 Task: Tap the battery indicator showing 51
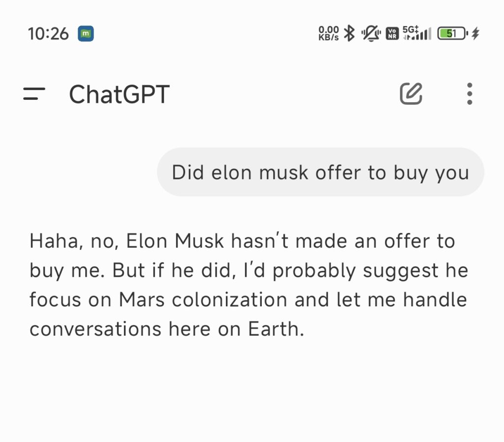(x=453, y=33)
